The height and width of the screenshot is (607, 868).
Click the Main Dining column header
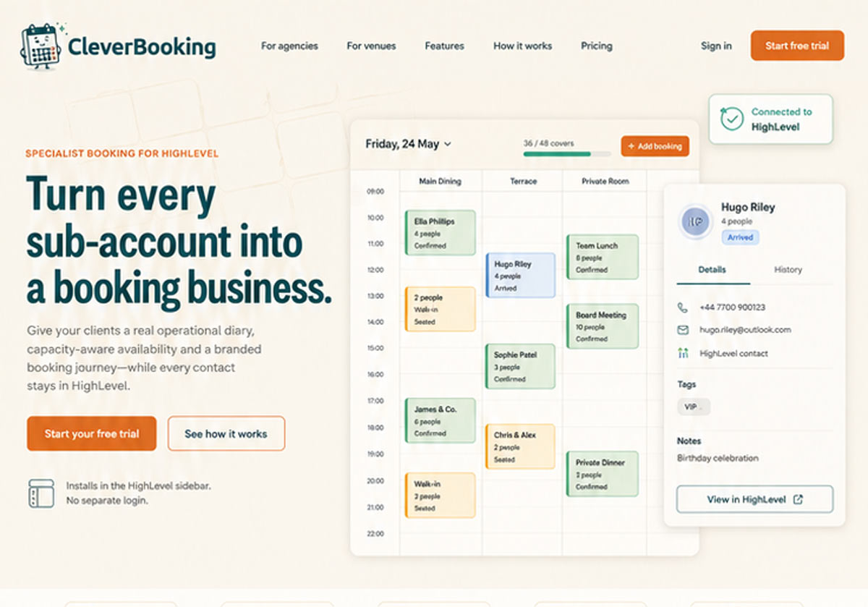click(x=440, y=181)
